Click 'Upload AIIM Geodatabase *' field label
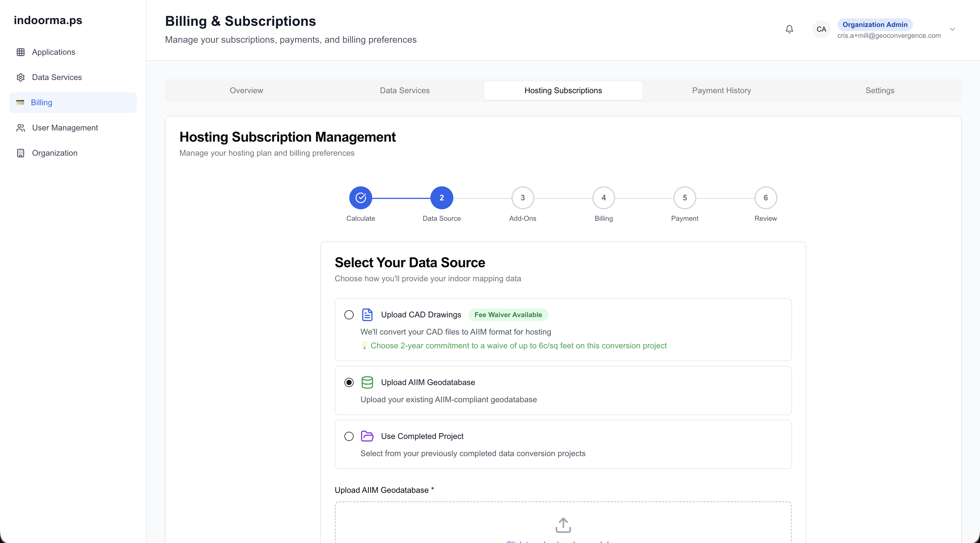980x543 pixels. click(x=384, y=490)
